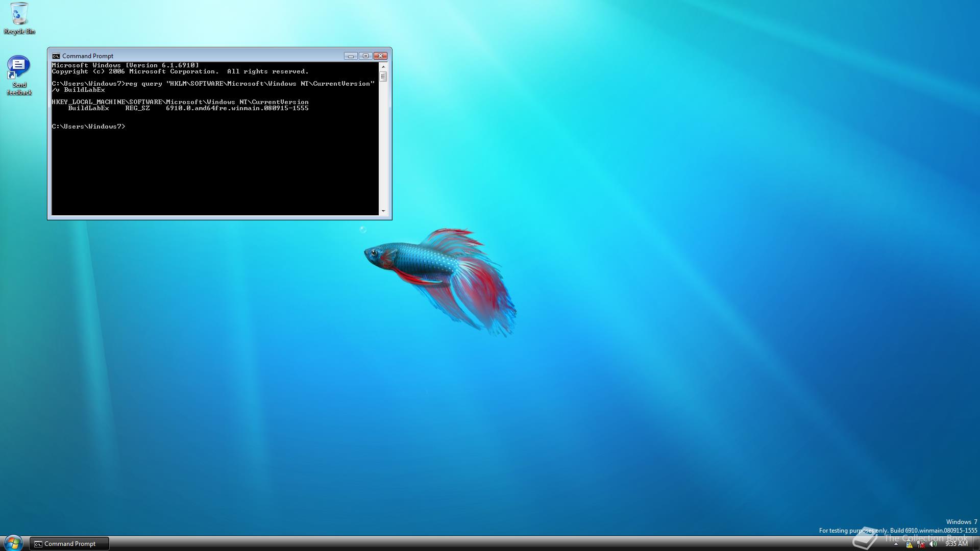Viewport: 980px width, 551px height.
Task: Open the Start menu orb
Action: (13, 543)
